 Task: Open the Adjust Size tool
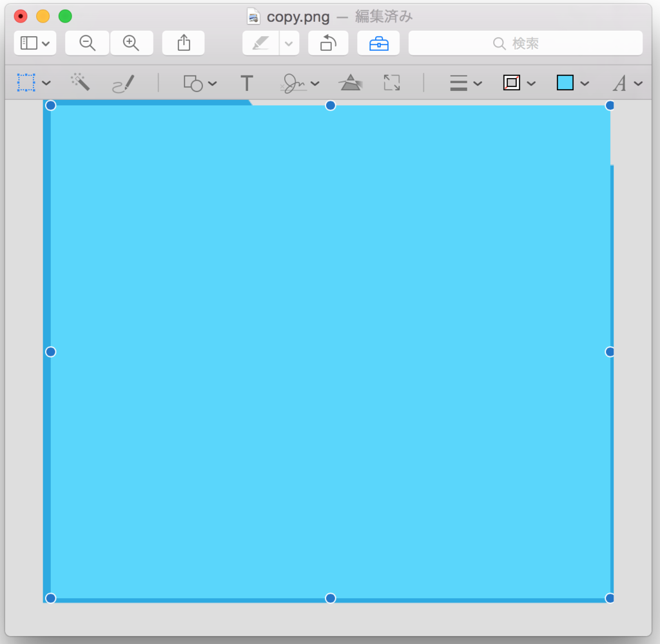coord(392,83)
